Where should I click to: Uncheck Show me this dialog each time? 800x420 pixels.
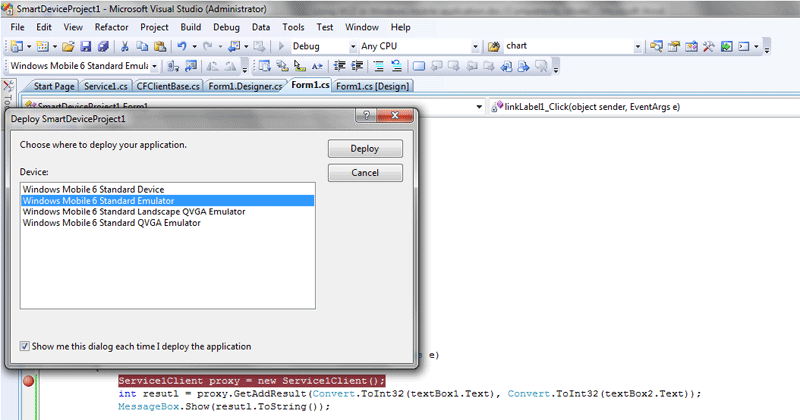click(x=24, y=347)
